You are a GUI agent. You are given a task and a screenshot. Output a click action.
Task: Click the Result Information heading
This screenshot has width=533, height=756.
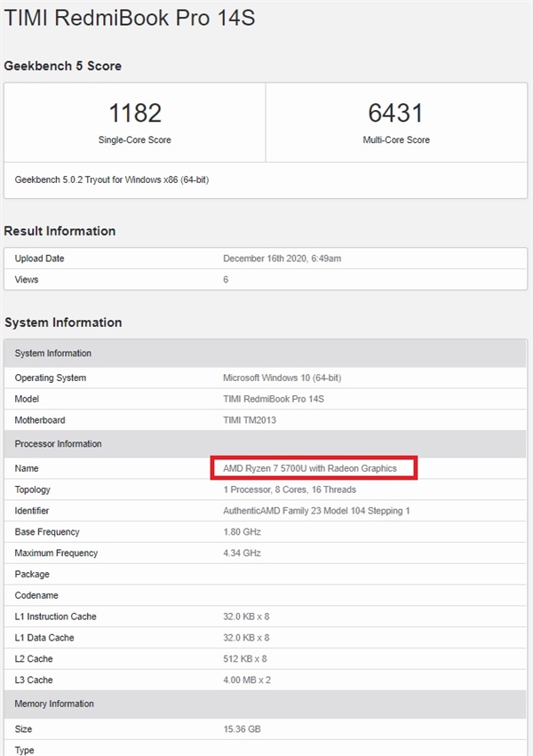[x=60, y=231]
